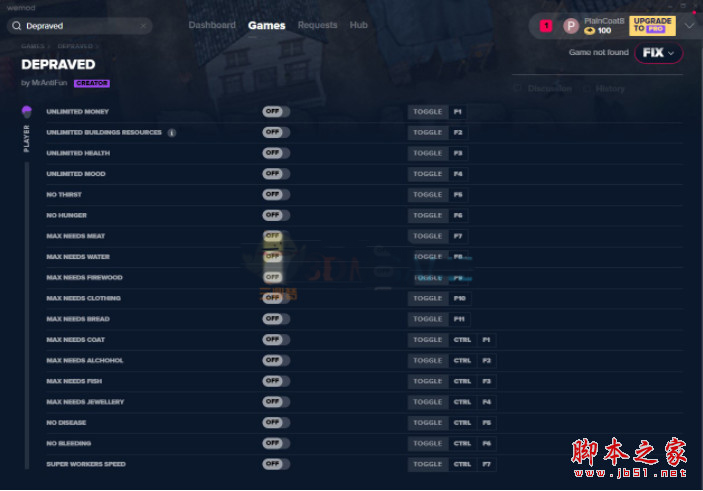Turn on No Bleeding switch
This screenshot has width=703, height=491.
coord(276,443)
